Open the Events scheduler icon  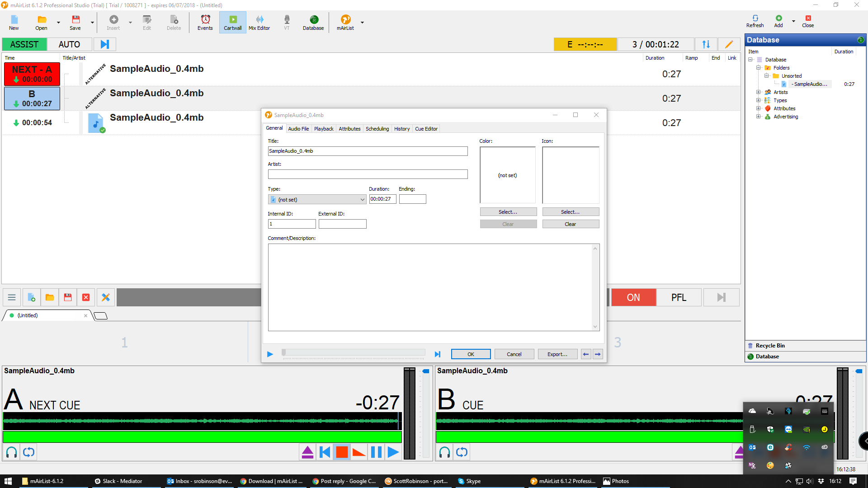coord(205,22)
